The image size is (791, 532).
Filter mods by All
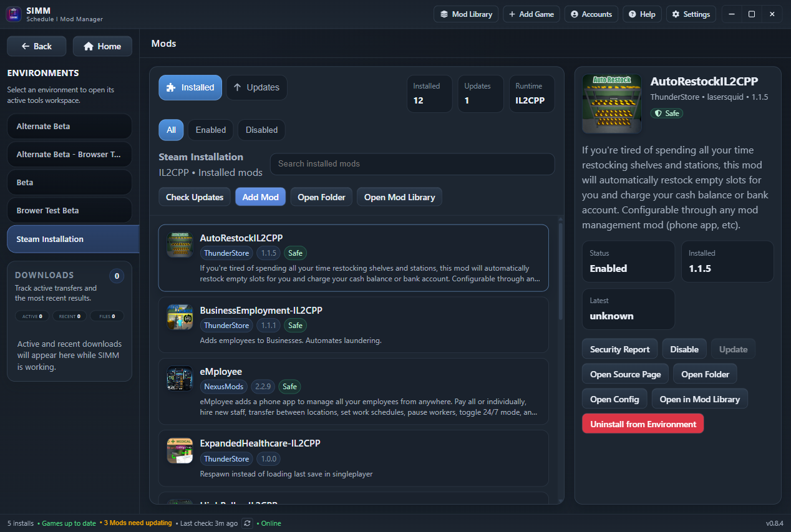point(171,130)
